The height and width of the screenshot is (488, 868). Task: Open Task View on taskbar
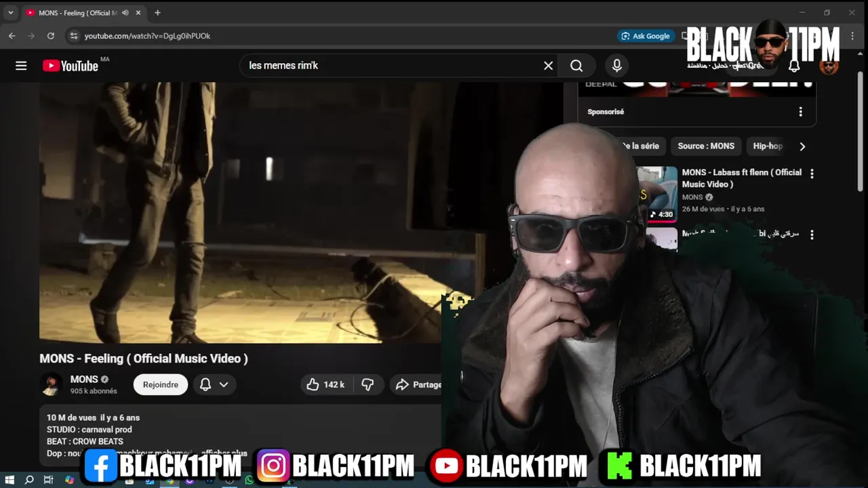tap(48, 480)
